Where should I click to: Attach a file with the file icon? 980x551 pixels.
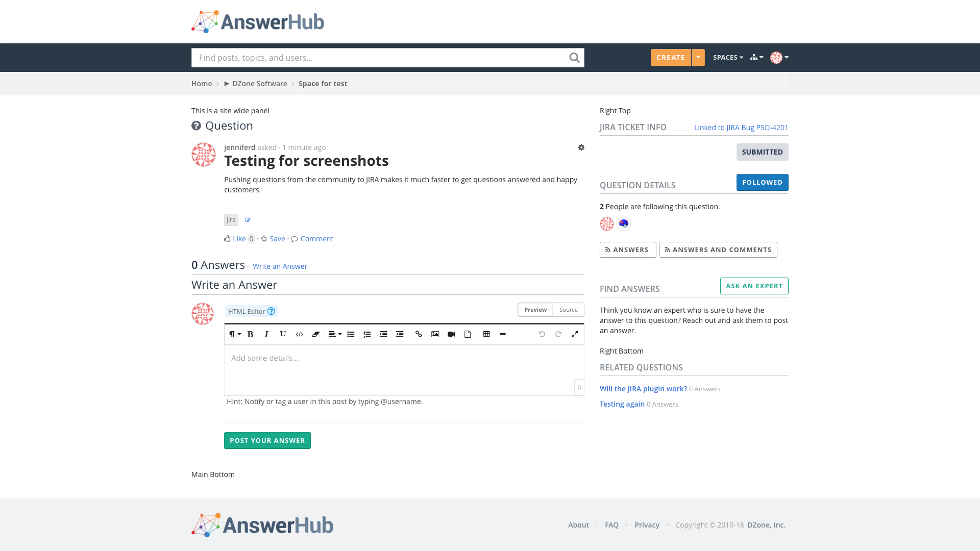[468, 334]
